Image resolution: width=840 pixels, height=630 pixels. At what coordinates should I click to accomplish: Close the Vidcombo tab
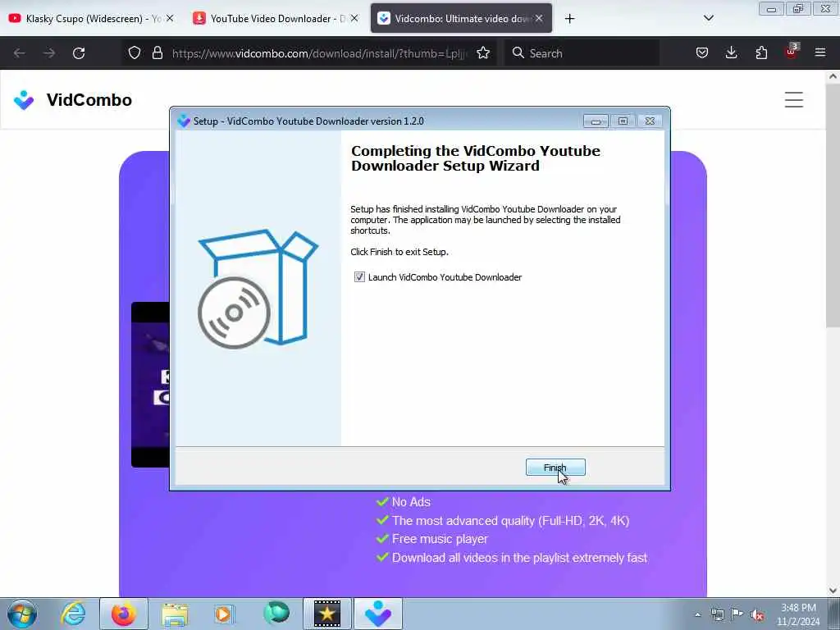(x=539, y=18)
